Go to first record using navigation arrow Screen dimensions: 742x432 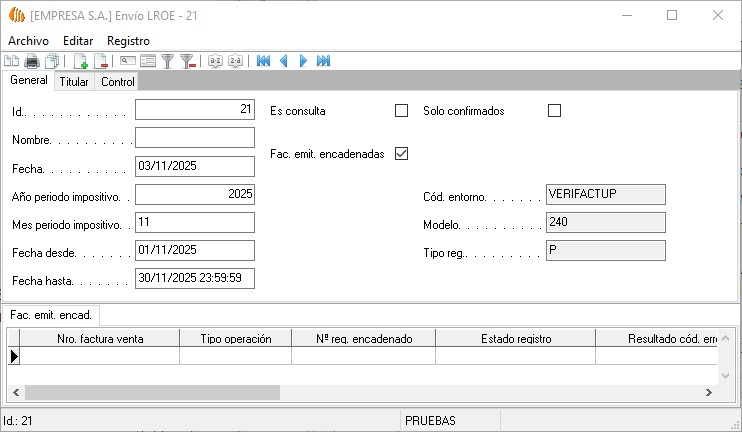(x=263, y=61)
